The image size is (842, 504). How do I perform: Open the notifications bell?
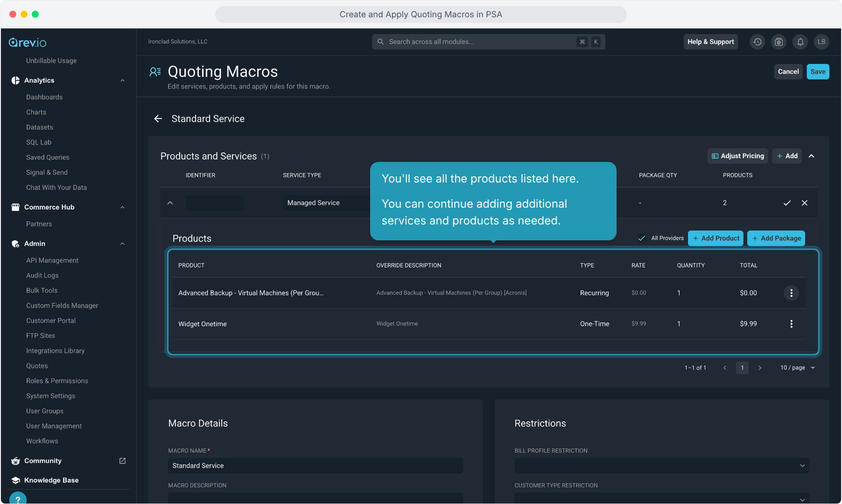tap(800, 42)
